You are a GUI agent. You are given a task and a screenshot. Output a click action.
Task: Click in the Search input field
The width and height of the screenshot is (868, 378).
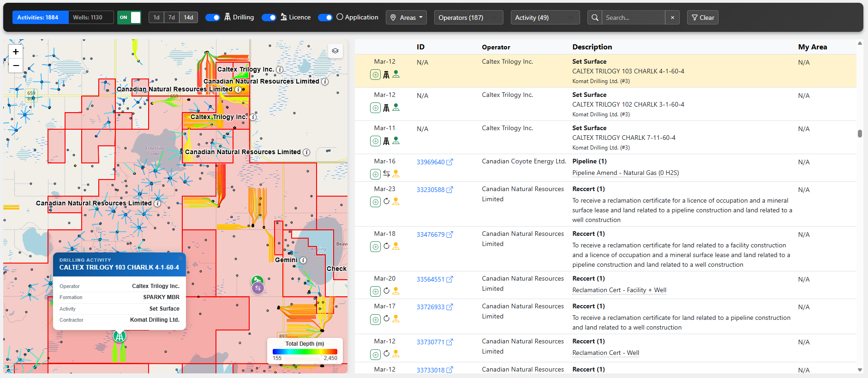click(x=634, y=18)
